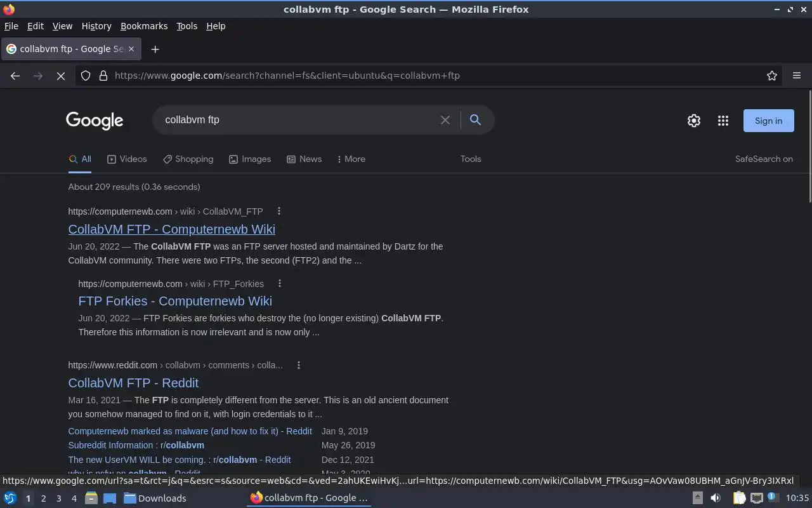
Task: Open CollabVM FTP - Computernewb Wiki result
Action: tap(171, 229)
